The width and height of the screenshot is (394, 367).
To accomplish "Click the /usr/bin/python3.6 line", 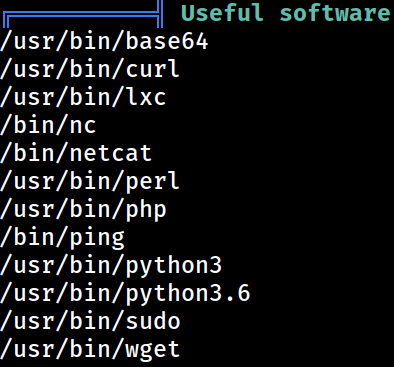I will pos(125,294).
